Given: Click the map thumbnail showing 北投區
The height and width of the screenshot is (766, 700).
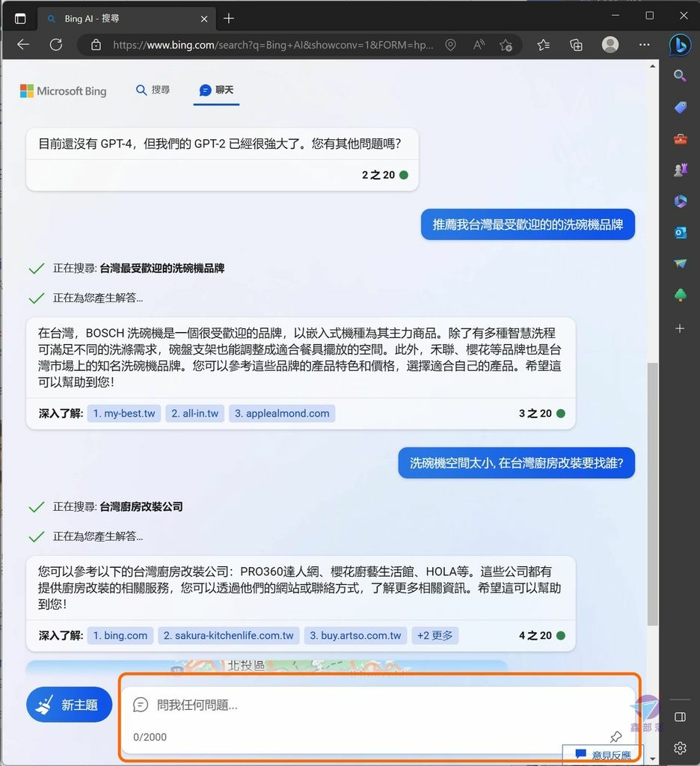Looking at the screenshot, I should pyautogui.click(x=267, y=667).
